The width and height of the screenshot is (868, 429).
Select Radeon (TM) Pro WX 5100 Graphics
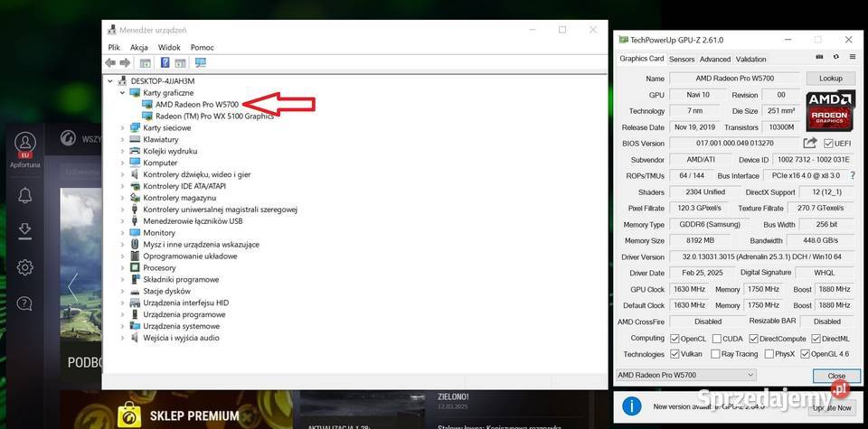point(214,117)
